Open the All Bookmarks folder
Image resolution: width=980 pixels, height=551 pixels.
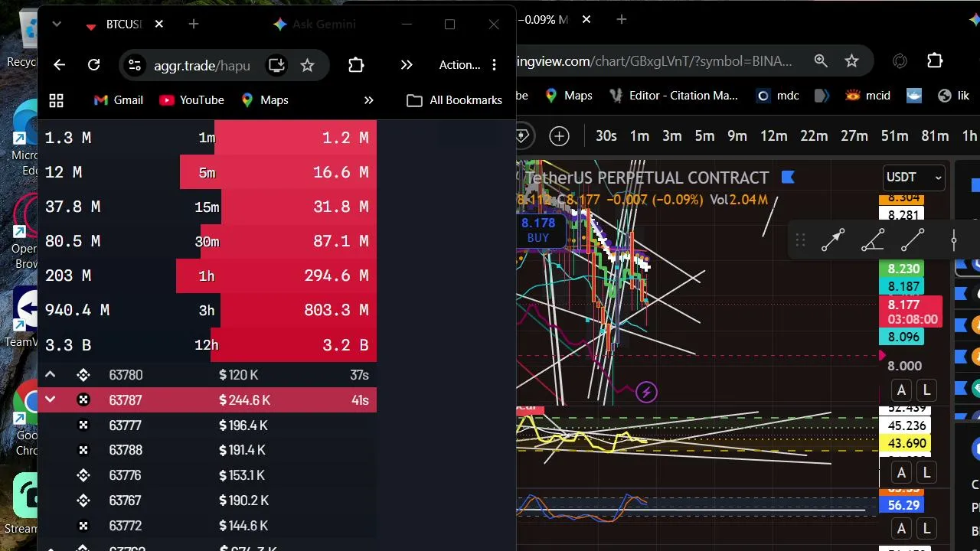point(455,100)
